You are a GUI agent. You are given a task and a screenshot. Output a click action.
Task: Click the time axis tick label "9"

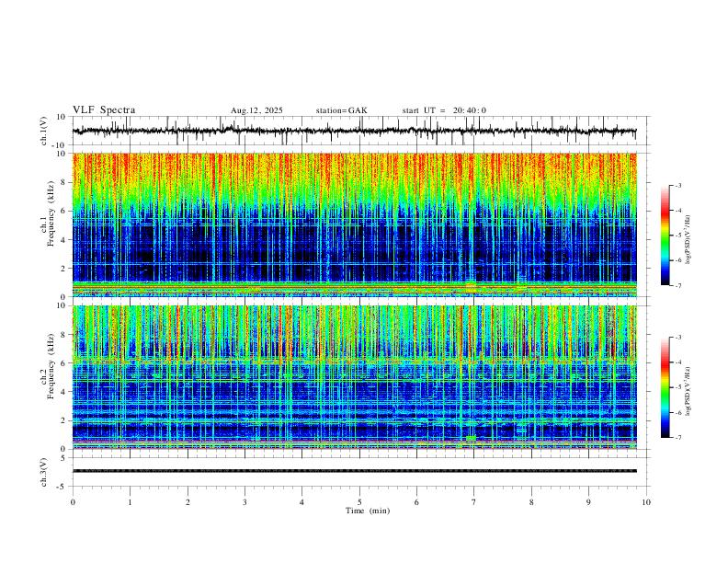[588, 502]
